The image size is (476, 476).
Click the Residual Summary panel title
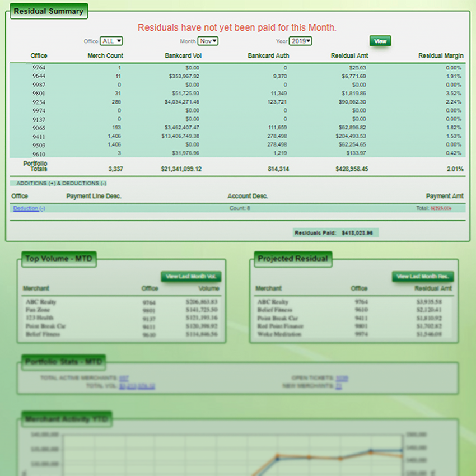pos(49,11)
